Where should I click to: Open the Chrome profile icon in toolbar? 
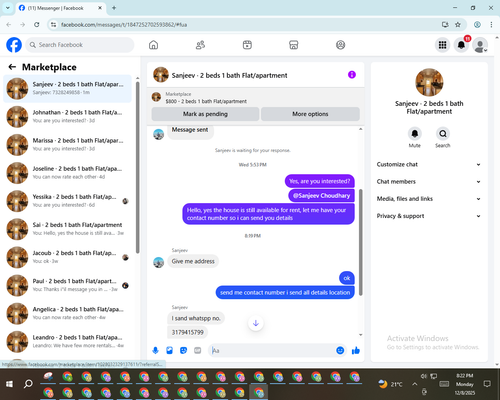pyautogui.click(x=477, y=25)
